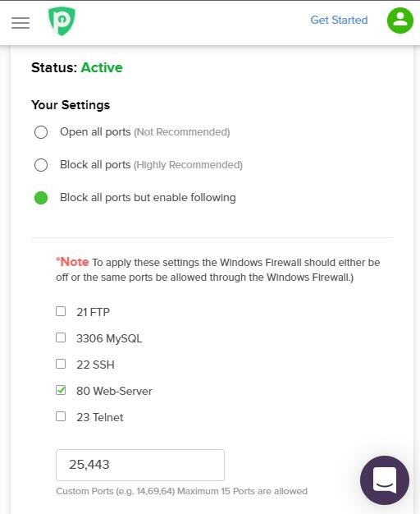Click the PureVPN shield logo

click(62, 21)
